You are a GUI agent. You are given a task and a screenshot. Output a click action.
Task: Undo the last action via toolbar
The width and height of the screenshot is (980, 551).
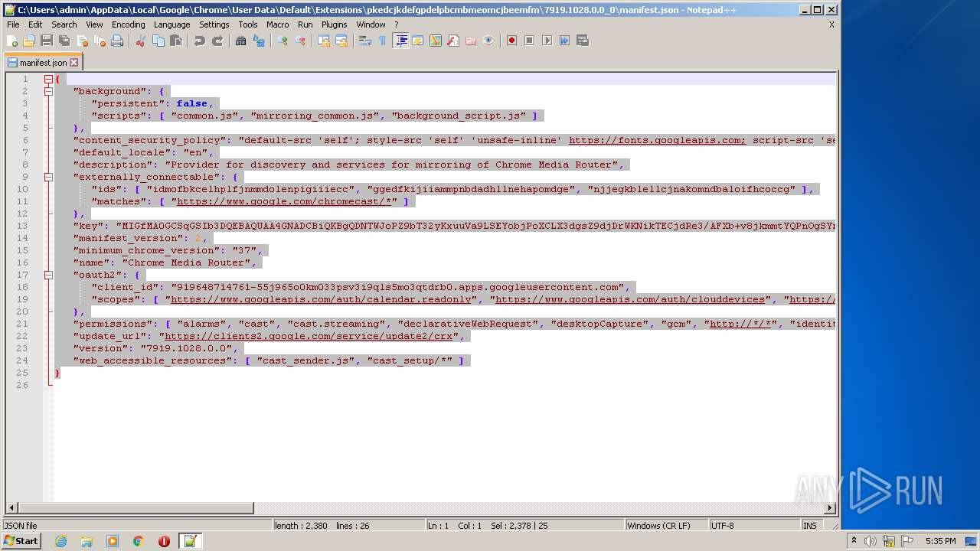coord(200,41)
